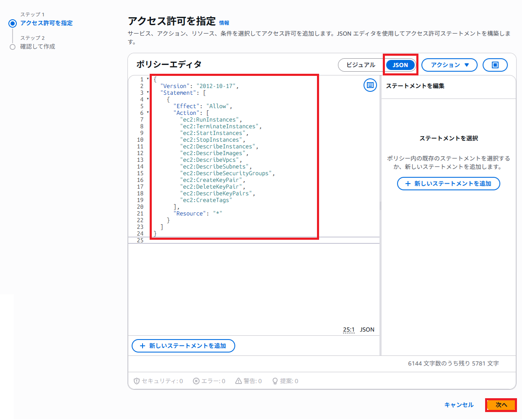Click the 情報 info link
The width and height of the screenshot is (522, 420).
(x=224, y=23)
